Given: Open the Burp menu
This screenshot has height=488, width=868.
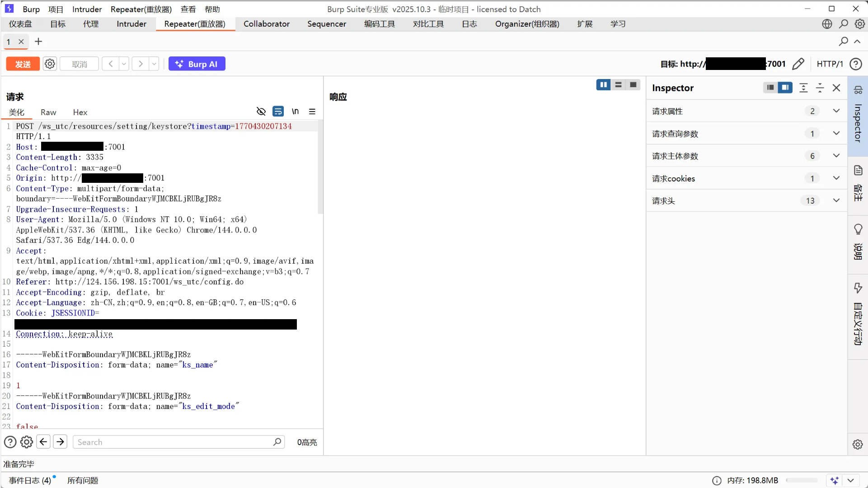Looking at the screenshot, I should [31, 9].
